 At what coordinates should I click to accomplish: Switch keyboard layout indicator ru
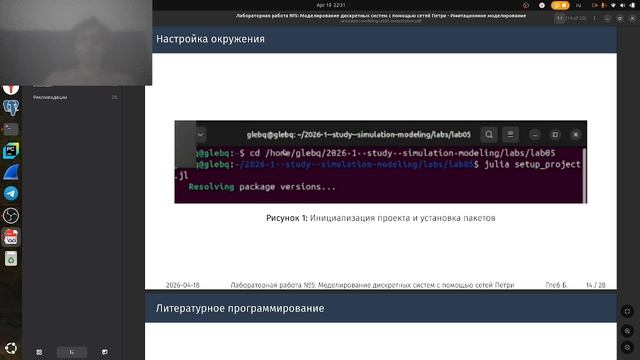pyautogui.click(x=578, y=5)
